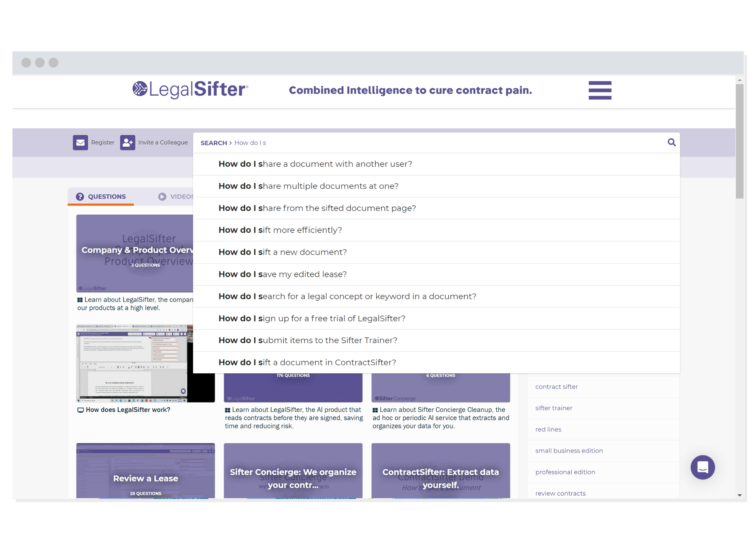This screenshot has width=756, height=550.
Task: Click the search input field
Action: [x=437, y=142]
